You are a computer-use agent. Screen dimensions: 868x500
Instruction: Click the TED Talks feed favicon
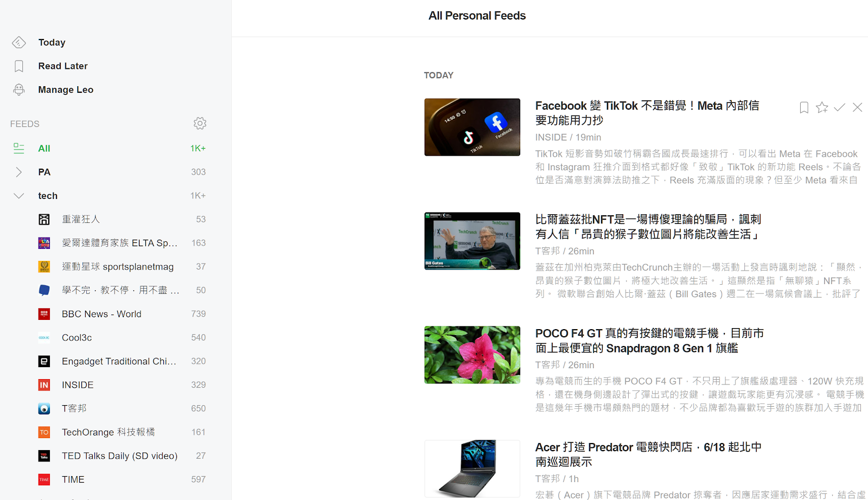pos(44,456)
